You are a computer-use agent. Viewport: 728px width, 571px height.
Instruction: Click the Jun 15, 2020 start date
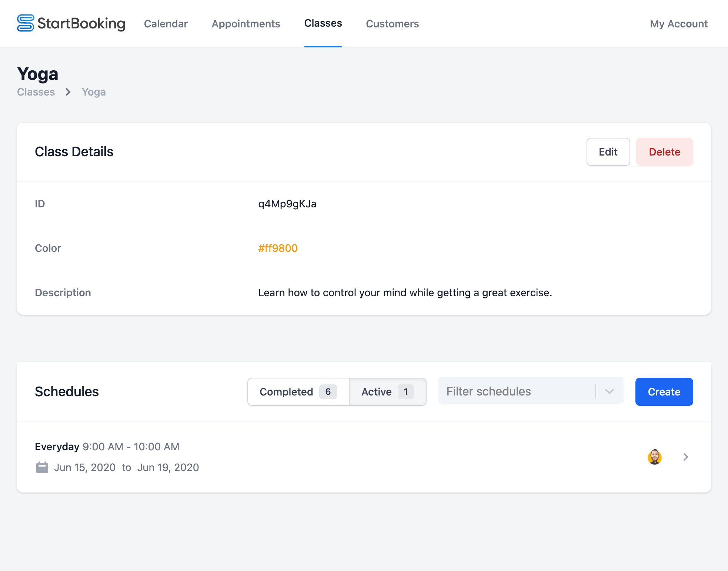[85, 467]
